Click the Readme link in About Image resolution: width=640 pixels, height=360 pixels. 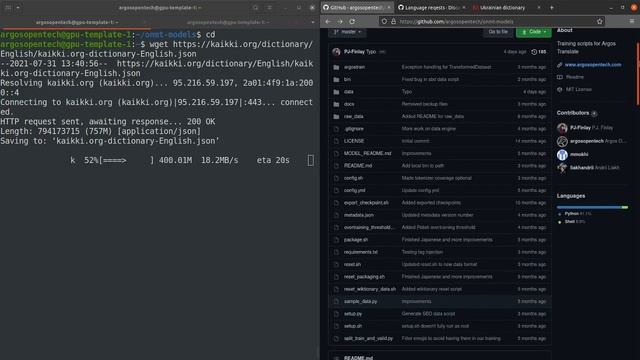pos(575,77)
